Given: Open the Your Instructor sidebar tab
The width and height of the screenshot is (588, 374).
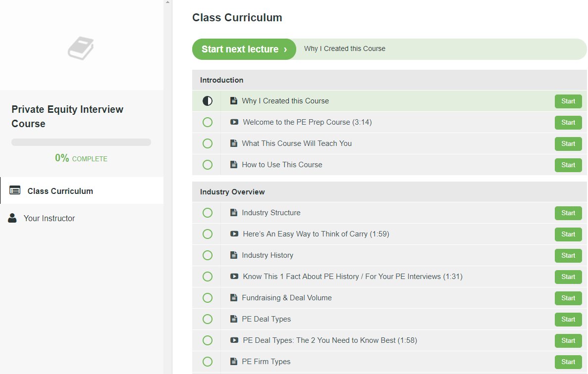Looking at the screenshot, I should click(49, 218).
